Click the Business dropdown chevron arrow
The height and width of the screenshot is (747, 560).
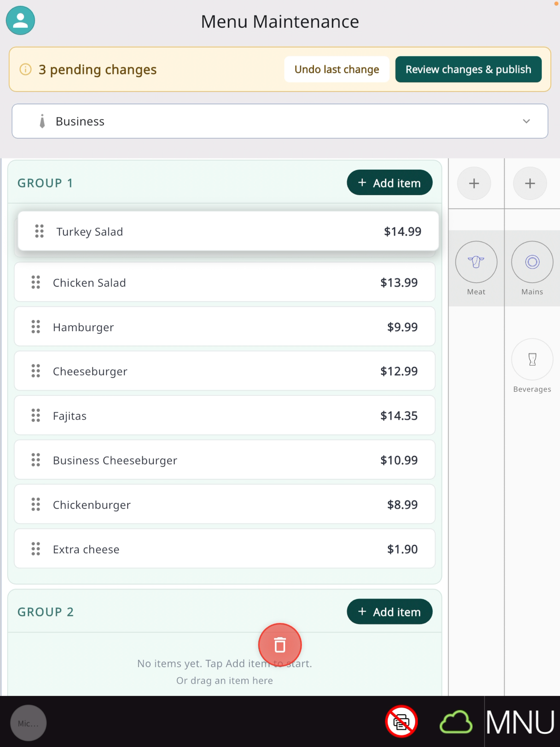point(526,121)
